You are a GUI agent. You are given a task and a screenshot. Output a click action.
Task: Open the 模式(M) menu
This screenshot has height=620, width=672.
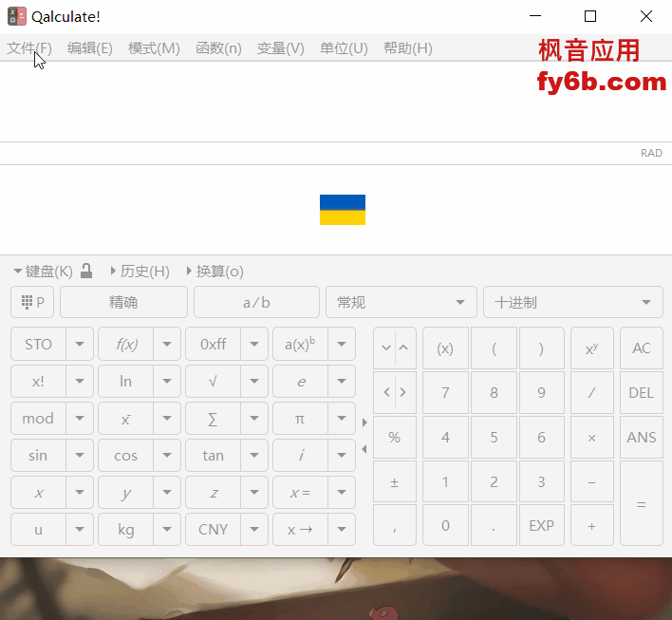[x=154, y=48]
